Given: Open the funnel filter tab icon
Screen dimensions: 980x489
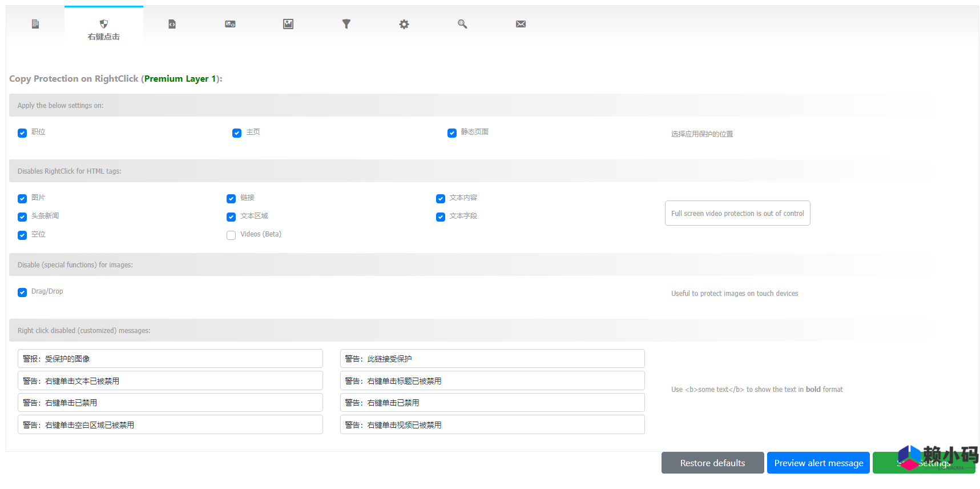Looking at the screenshot, I should [x=346, y=24].
